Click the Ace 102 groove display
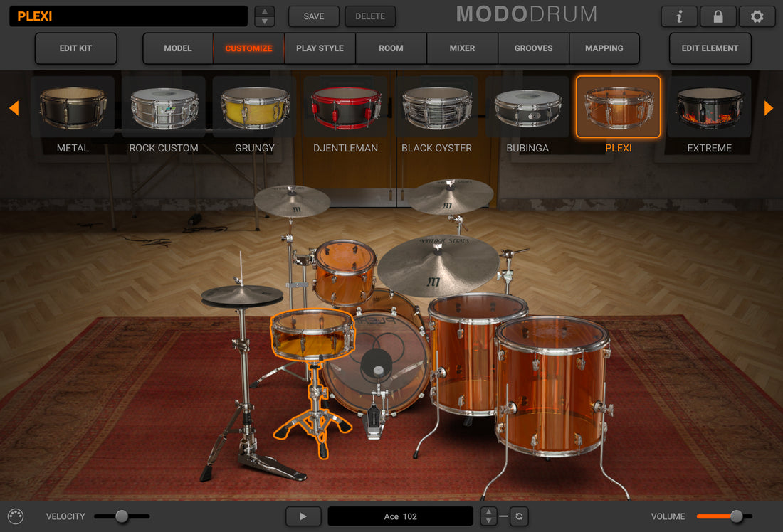783x532 pixels. click(x=401, y=516)
